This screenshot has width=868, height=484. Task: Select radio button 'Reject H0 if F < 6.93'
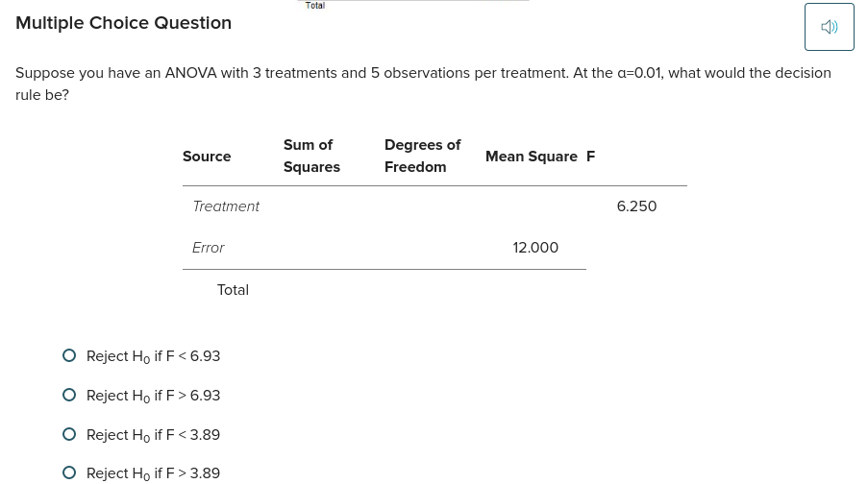coord(69,355)
